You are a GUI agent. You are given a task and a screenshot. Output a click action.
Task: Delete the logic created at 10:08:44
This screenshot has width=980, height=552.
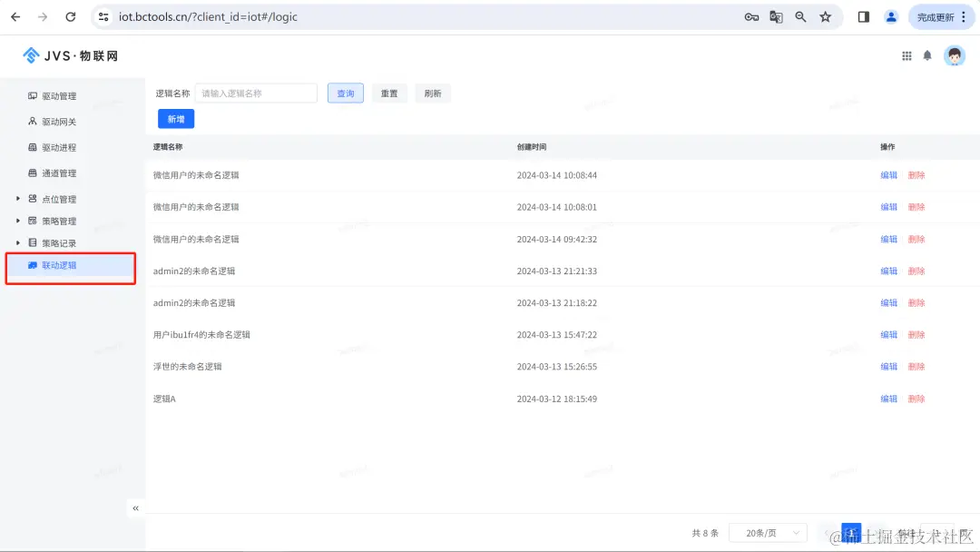[x=916, y=175]
